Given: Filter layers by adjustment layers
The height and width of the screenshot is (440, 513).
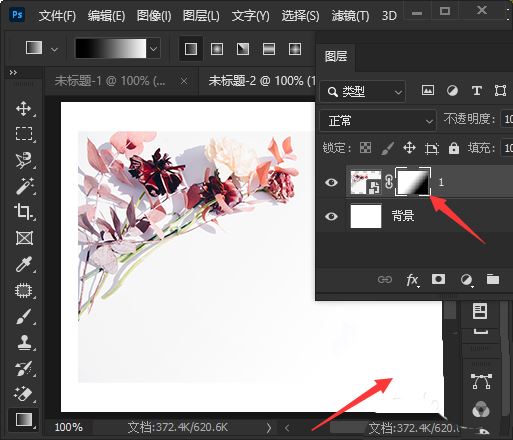Looking at the screenshot, I should click(452, 91).
